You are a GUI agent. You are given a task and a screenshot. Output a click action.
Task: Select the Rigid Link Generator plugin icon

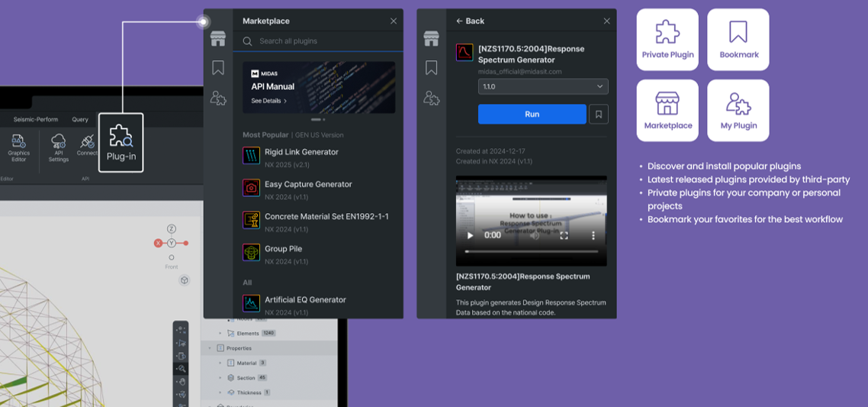point(251,156)
